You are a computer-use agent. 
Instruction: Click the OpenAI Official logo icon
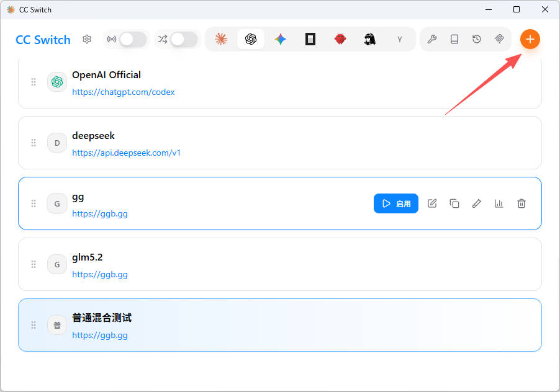tap(57, 82)
